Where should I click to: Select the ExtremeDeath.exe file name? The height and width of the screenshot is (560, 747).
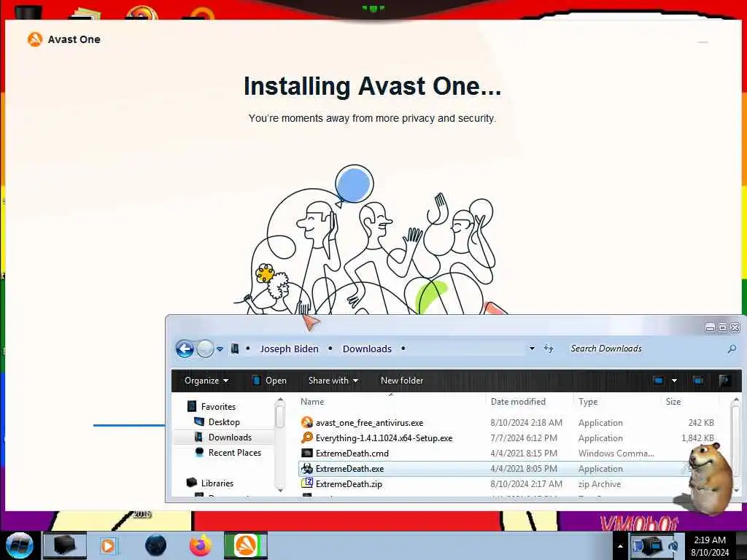[x=349, y=469]
